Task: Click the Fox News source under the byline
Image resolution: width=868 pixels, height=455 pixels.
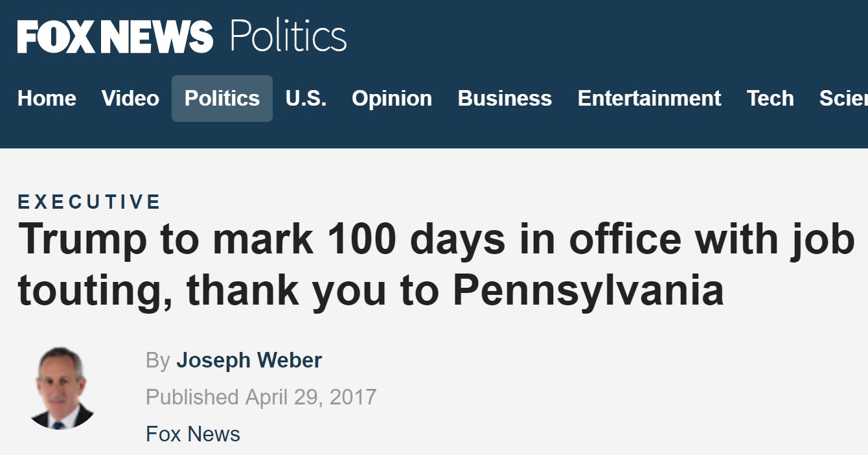Action: click(x=193, y=434)
